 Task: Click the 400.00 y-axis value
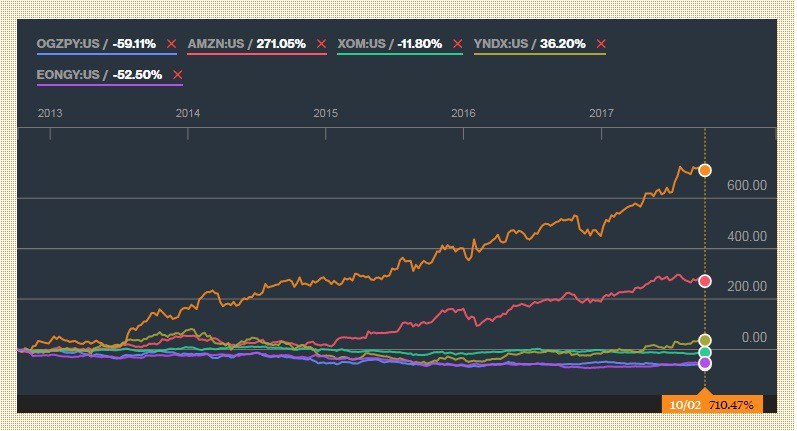click(x=747, y=236)
